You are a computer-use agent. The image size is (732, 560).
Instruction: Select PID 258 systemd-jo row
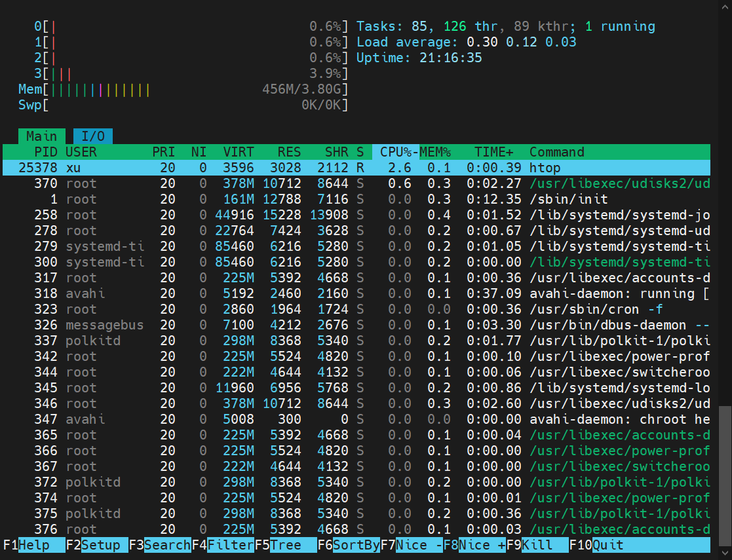pyautogui.click(x=356, y=215)
